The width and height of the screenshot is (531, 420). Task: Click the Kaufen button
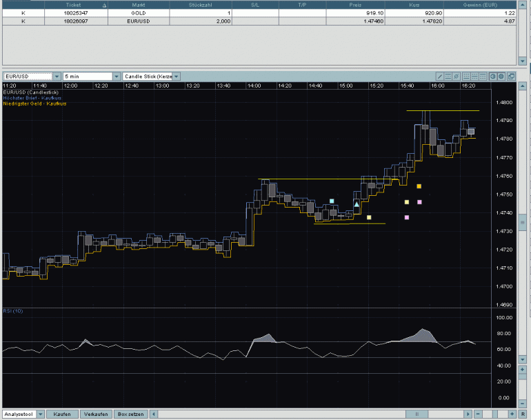tap(62, 414)
